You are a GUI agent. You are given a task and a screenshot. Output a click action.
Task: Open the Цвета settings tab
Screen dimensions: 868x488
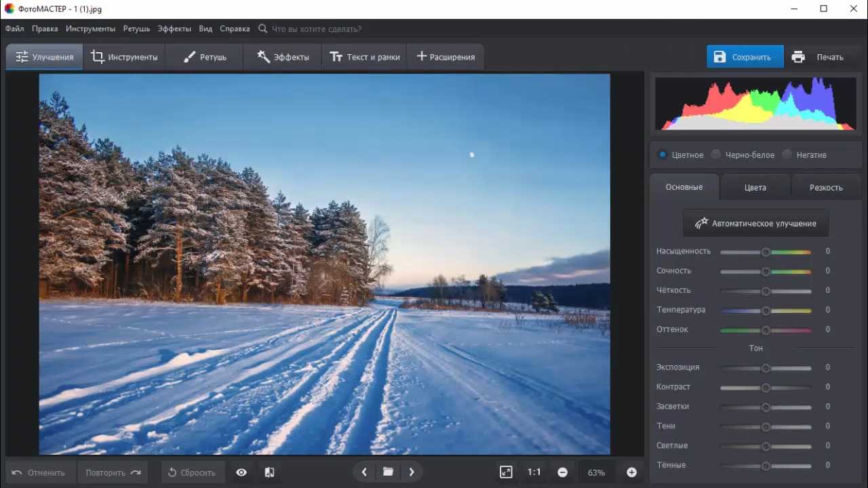[x=755, y=187]
